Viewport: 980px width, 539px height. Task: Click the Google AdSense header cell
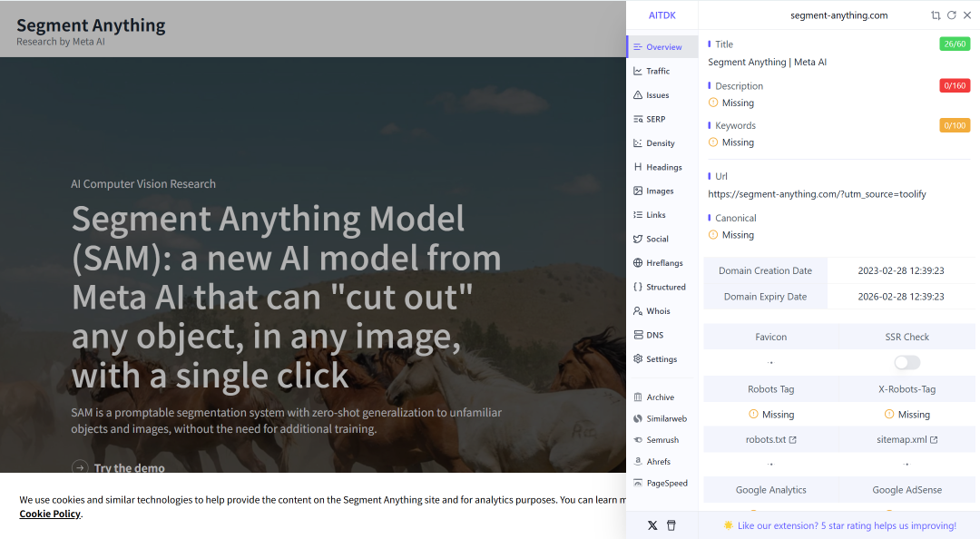[x=906, y=490]
